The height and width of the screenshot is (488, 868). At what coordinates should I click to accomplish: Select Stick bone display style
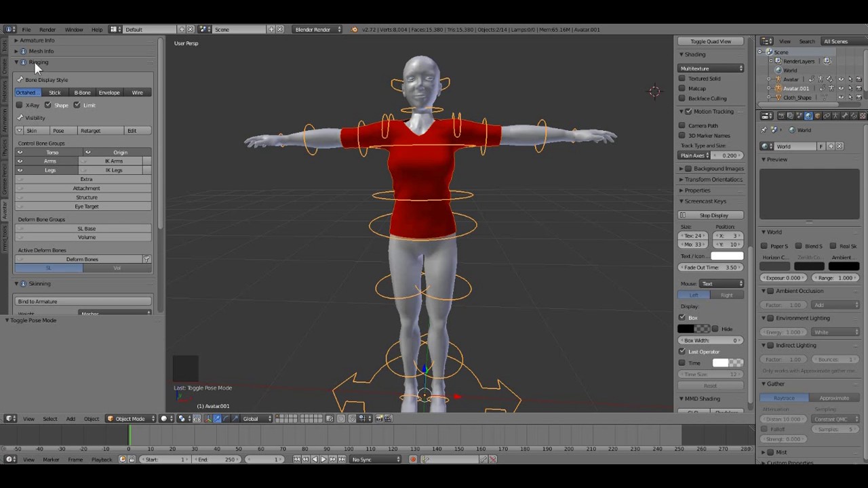coord(54,92)
